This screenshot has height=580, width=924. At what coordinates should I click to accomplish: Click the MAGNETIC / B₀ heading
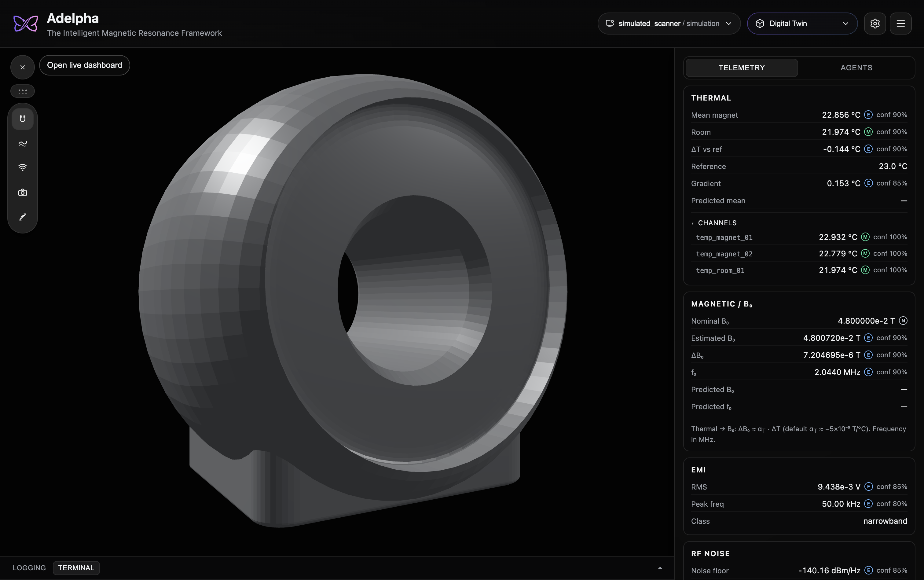pyautogui.click(x=721, y=304)
